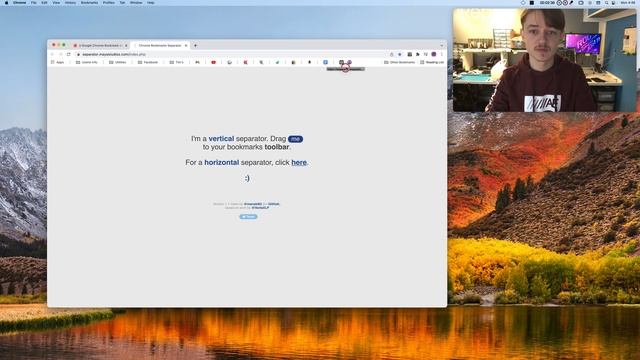Click the browser forward arrow
This screenshot has width=640, height=360.
coord(60,54)
